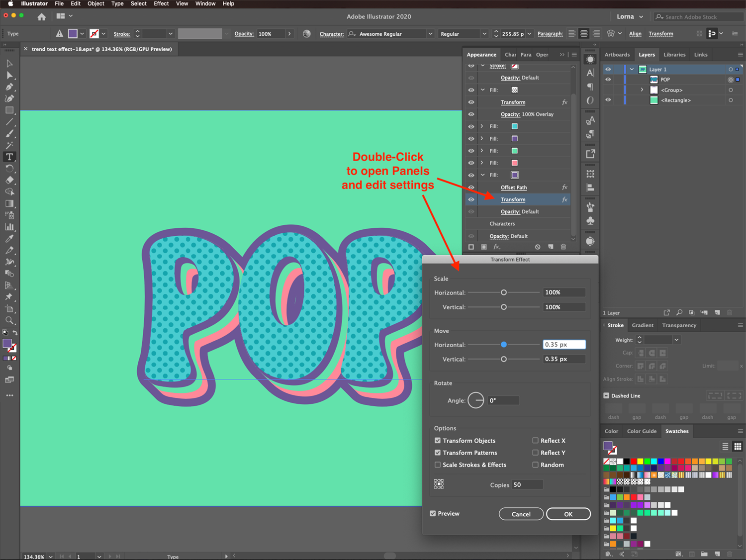
Task: Switch to Gradient tab
Action: tap(643, 325)
